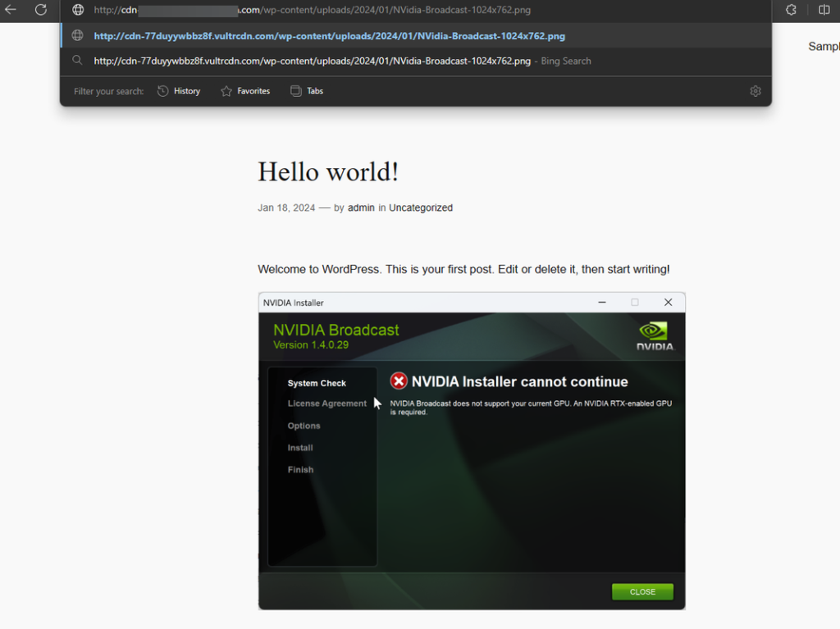The height and width of the screenshot is (629, 840).
Task: Open search suggestion settings gear
Action: click(756, 91)
